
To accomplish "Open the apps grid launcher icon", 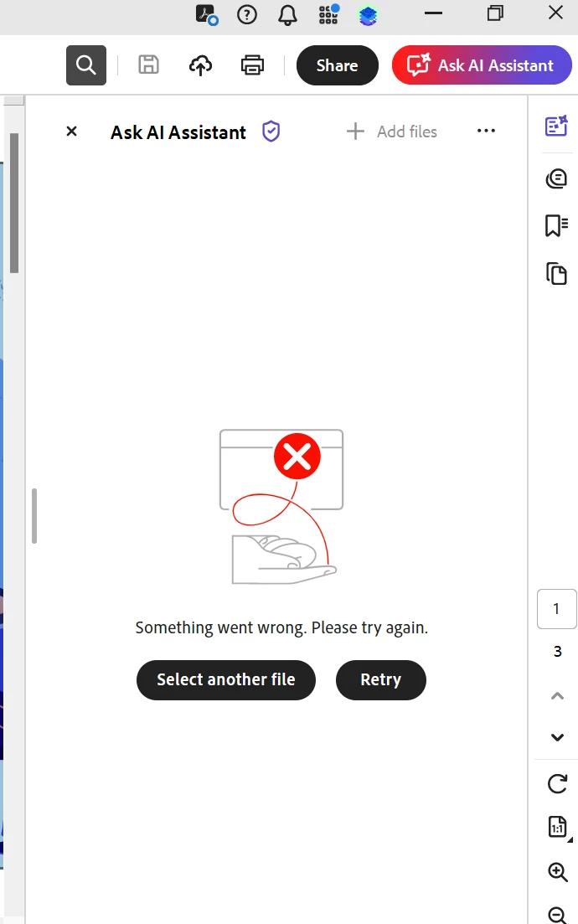I will (x=328, y=14).
